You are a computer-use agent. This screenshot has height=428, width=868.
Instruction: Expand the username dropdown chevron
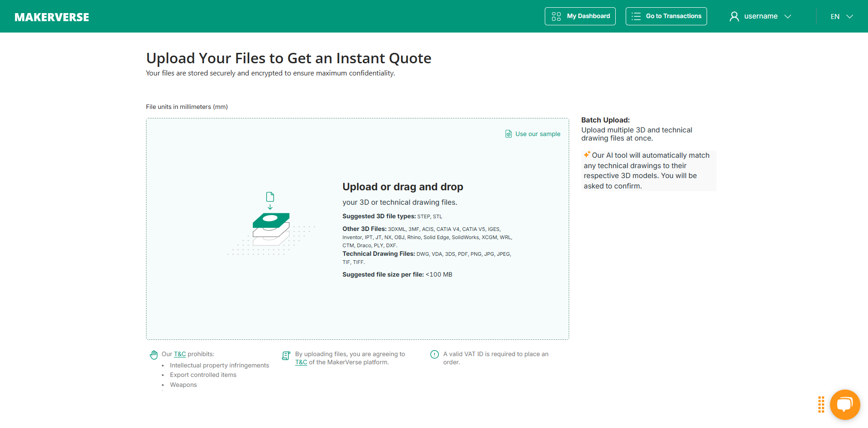click(788, 16)
